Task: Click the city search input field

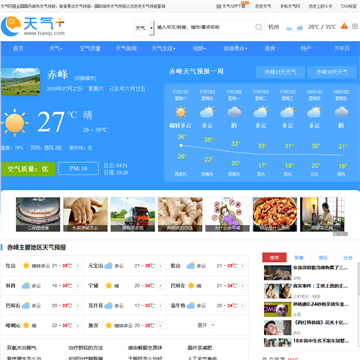Action: 205,27
